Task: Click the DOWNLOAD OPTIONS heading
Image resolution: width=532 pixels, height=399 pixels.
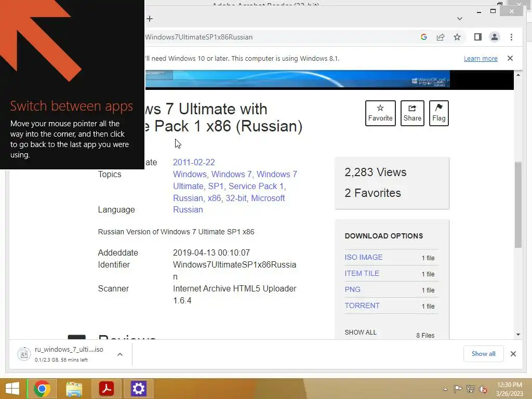Action: click(x=384, y=236)
